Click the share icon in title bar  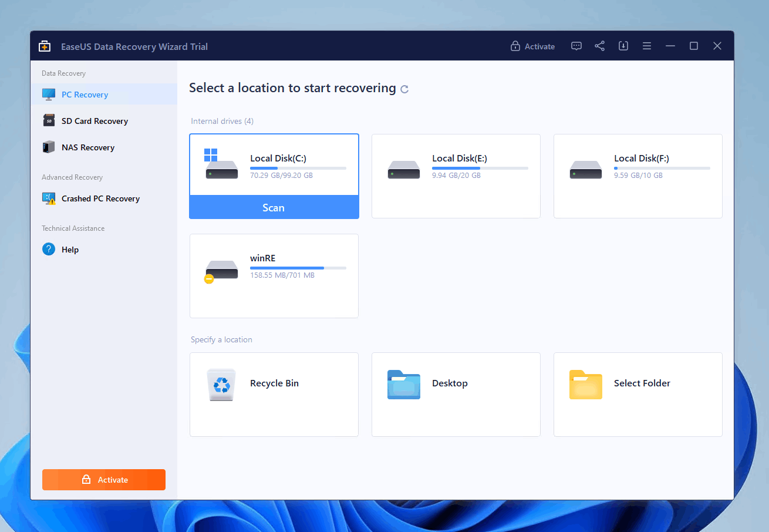tap(599, 46)
